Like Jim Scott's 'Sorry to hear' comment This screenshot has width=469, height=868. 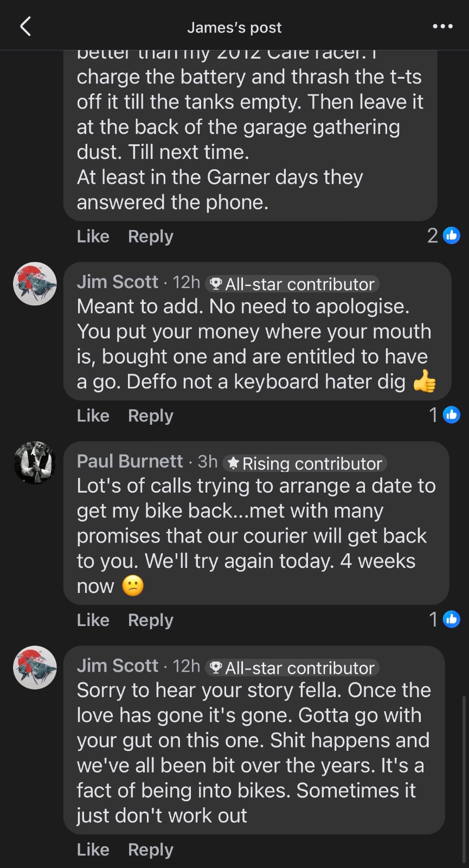coord(93,850)
